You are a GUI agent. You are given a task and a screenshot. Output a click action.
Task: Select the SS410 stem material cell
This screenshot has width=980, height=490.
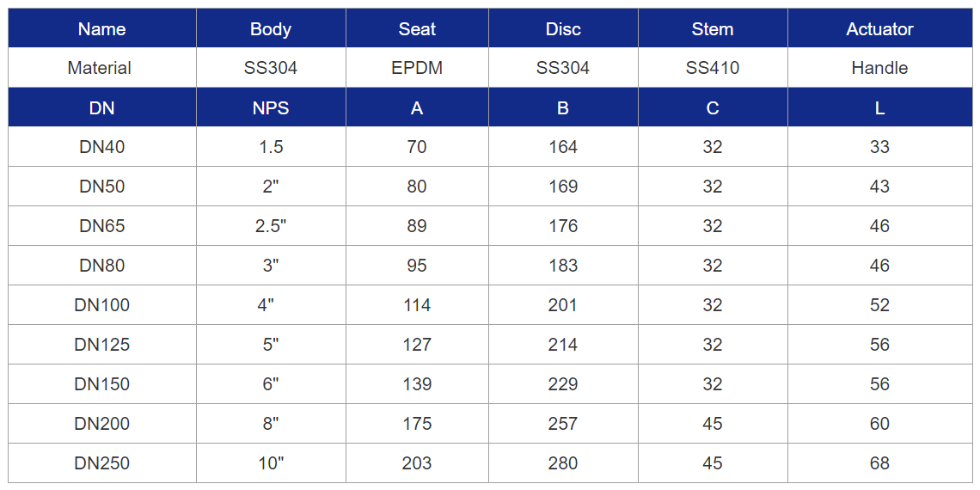(x=713, y=68)
